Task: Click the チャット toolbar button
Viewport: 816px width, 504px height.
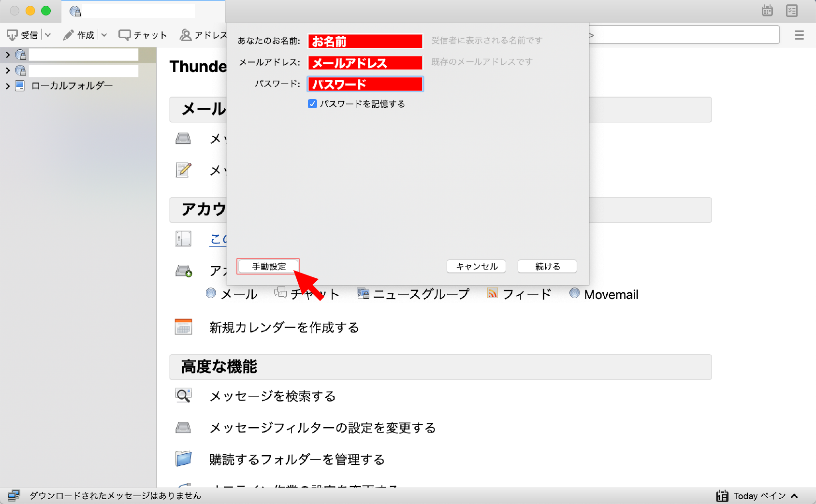Action: click(143, 35)
